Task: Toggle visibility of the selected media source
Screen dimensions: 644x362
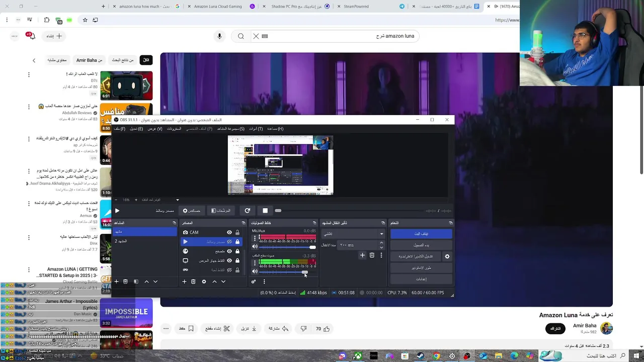Action: [x=229, y=242]
